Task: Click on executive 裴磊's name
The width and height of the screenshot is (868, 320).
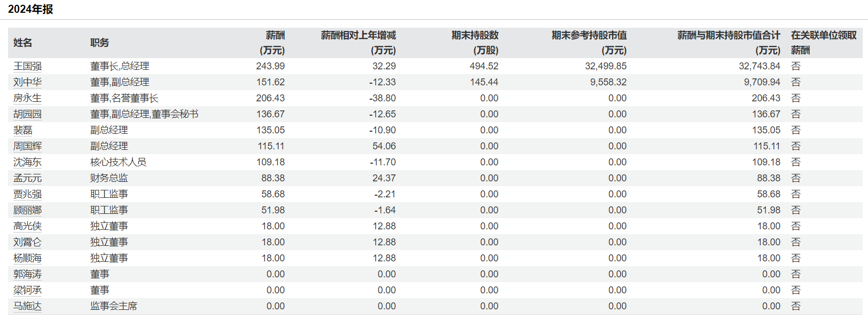Action: [23, 130]
